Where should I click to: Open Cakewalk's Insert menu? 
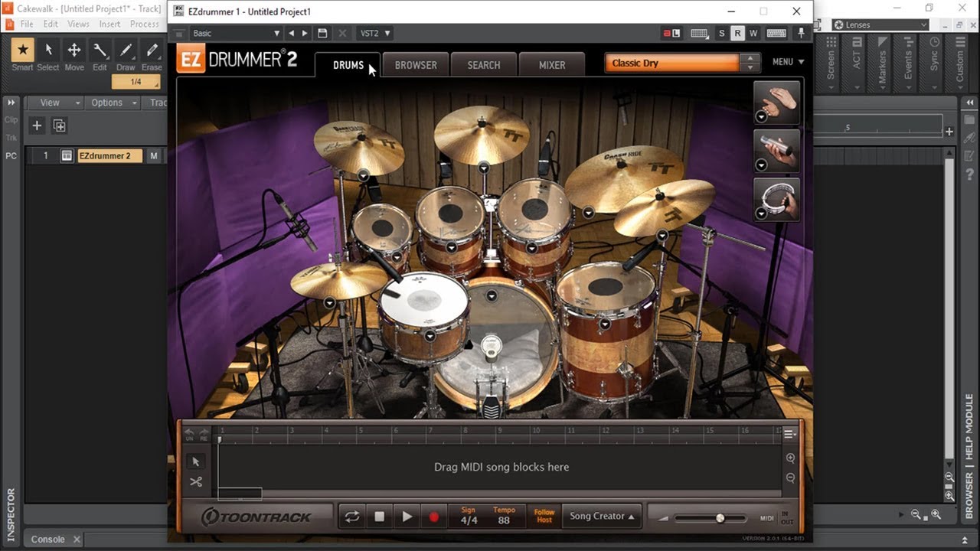[109, 24]
